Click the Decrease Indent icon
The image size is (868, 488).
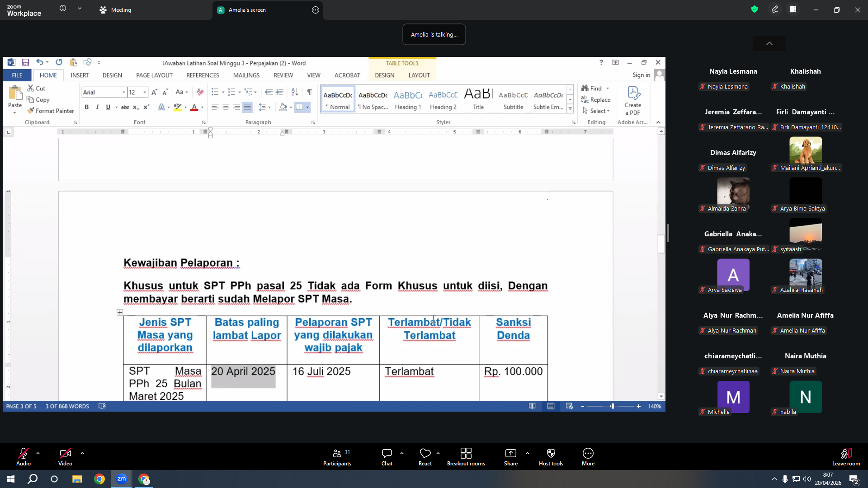(269, 92)
